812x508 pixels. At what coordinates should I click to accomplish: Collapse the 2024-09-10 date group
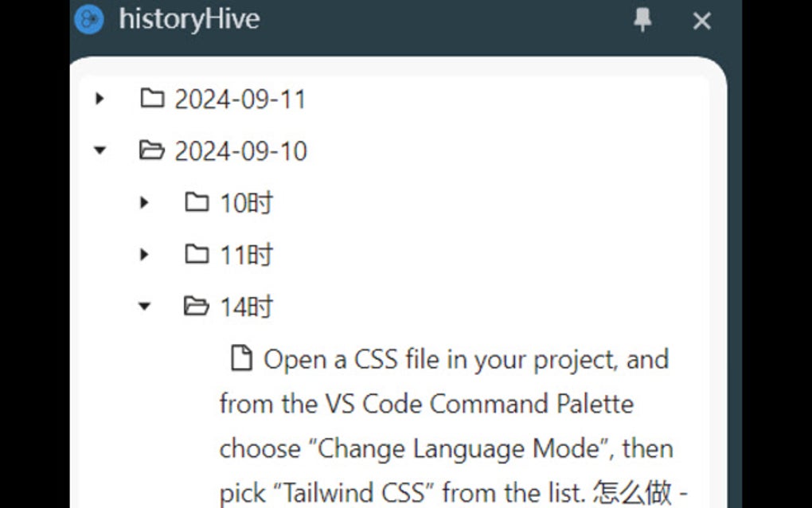[x=100, y=150]
